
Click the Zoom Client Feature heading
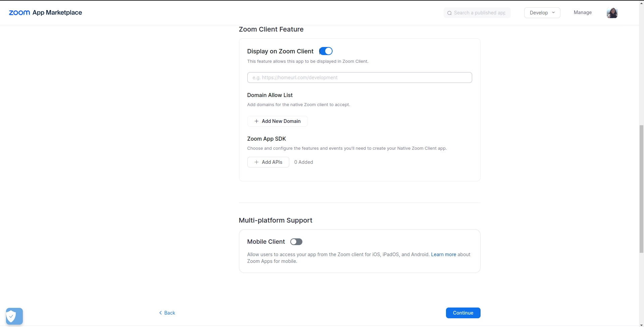tap(271, 29)
